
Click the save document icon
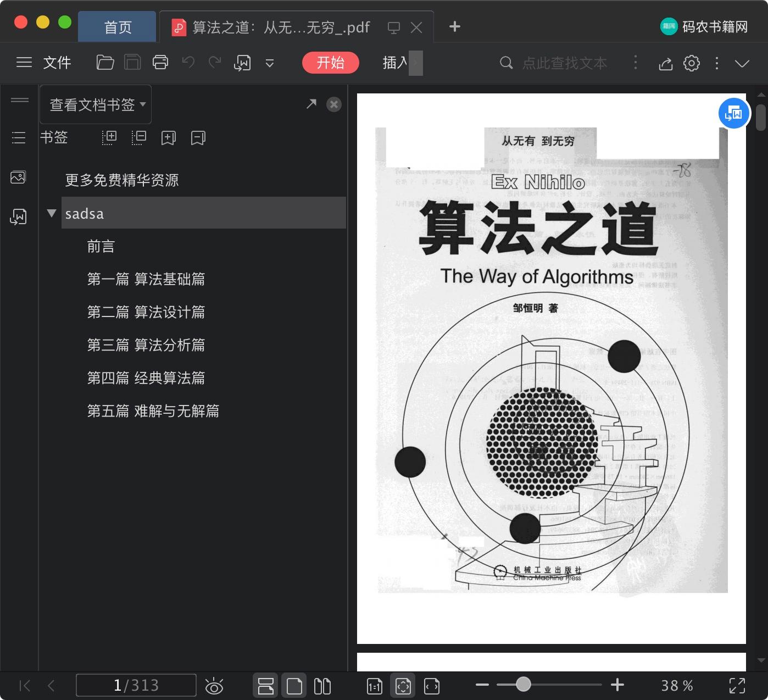(x=132, y=63)
